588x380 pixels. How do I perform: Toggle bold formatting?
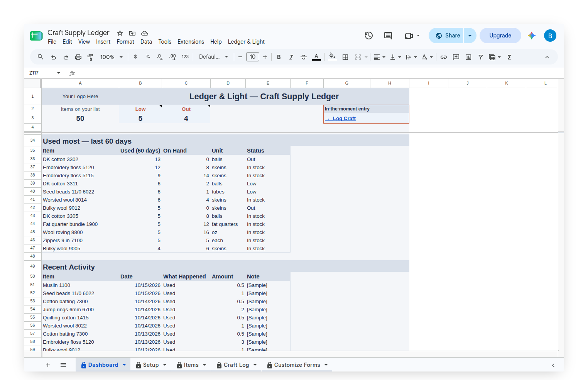279,57
